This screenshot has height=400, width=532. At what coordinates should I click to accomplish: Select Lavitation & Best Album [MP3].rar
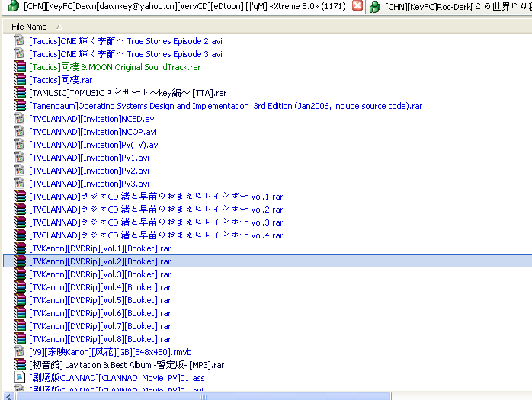tap(127, 365)
